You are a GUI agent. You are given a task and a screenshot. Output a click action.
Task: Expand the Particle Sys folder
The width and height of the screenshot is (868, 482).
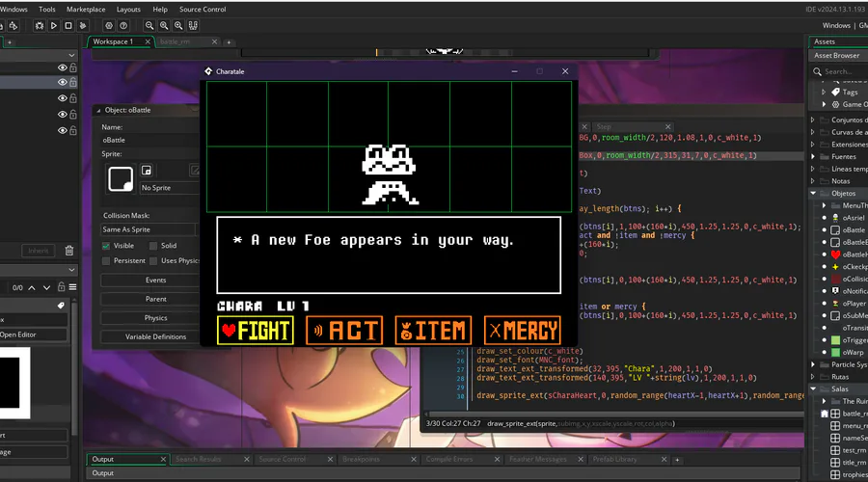coord(813,364)
